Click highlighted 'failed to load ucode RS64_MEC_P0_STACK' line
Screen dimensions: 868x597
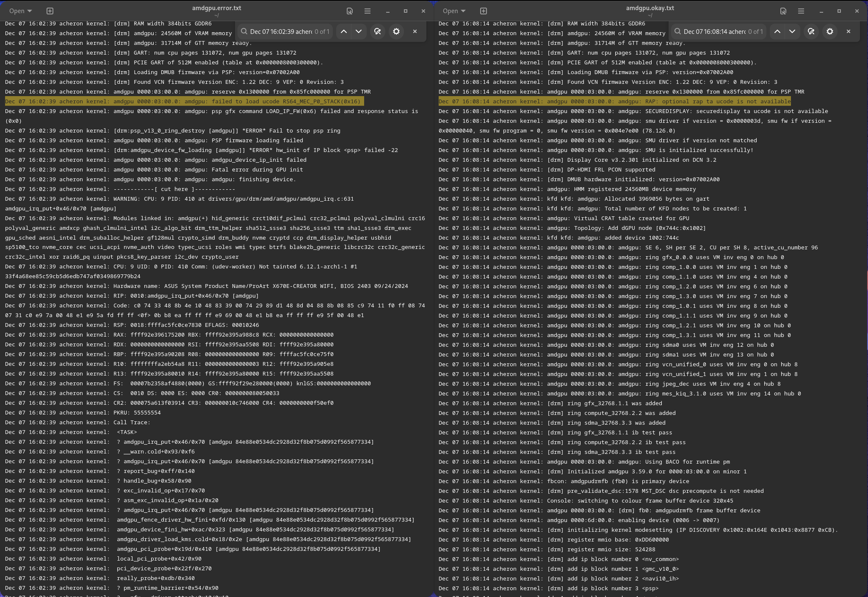pos(184,102)
